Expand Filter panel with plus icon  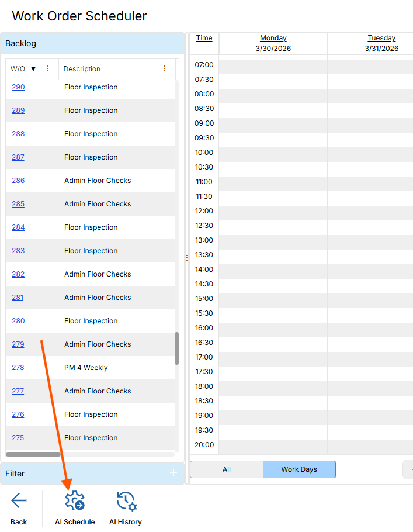tap(173, 473)
